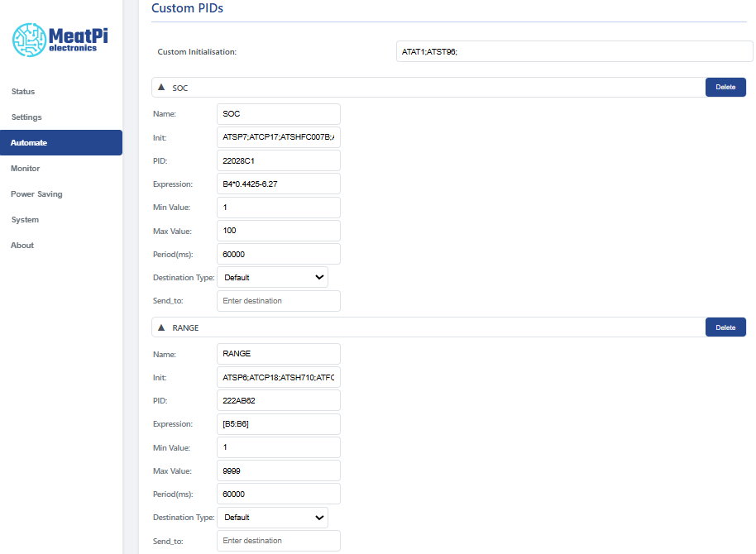Navigate to System page
The width and height of the screenshot is (756, 554).
coord(25,220)
